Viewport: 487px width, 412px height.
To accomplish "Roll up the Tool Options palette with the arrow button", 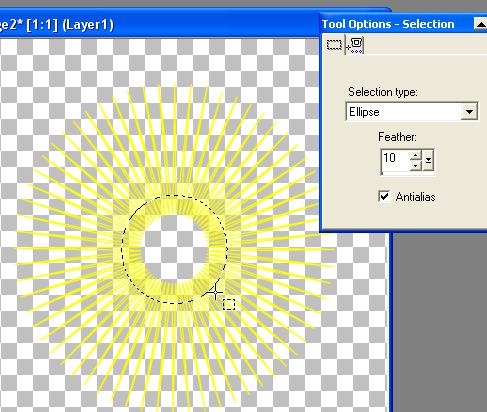I will tap(480, 24).
